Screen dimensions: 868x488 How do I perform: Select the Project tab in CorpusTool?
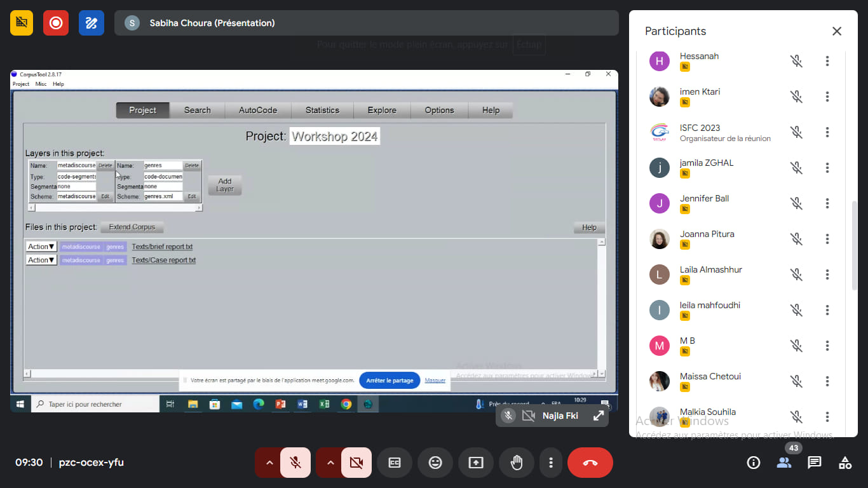142,110
